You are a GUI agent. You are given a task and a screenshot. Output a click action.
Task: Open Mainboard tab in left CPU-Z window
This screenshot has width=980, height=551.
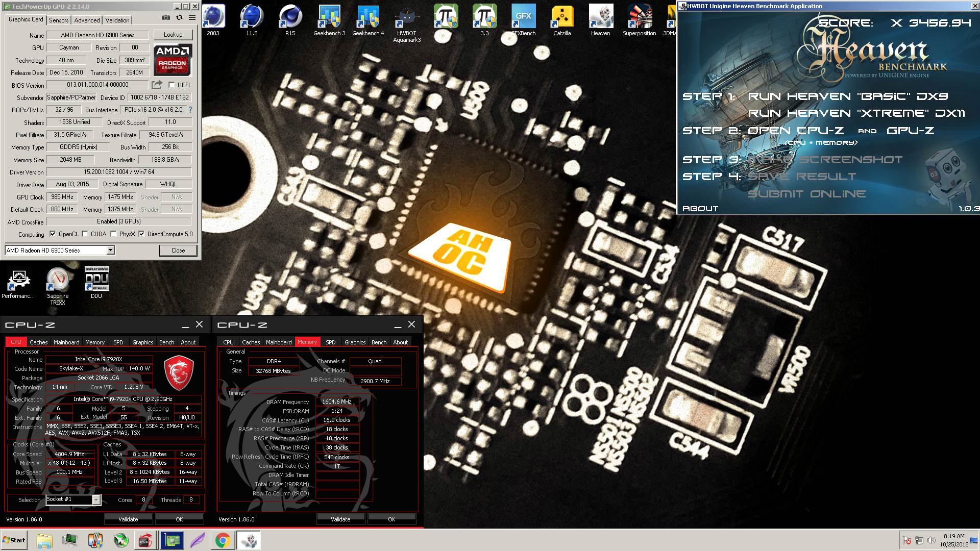66,342
